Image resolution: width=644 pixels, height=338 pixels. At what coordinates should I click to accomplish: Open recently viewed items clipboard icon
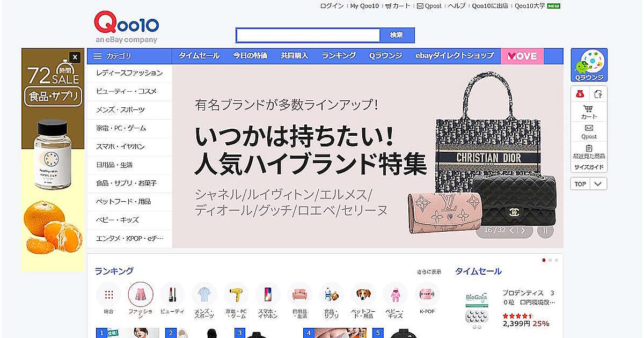(x=589, y=148)
